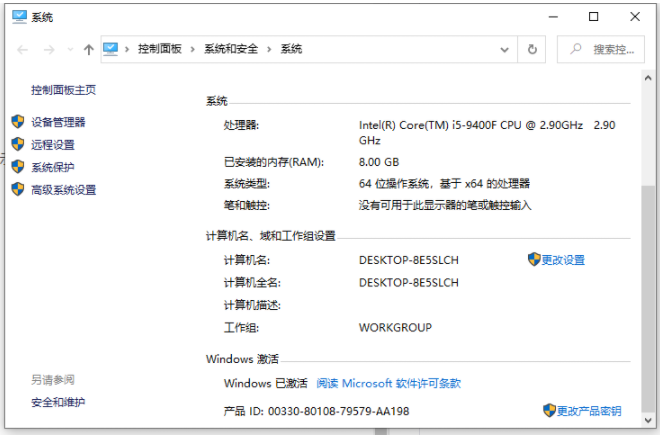Open 高级系统设置 from the left sidebar
Screen dimensions: 660x436
[x=63, y=190]
